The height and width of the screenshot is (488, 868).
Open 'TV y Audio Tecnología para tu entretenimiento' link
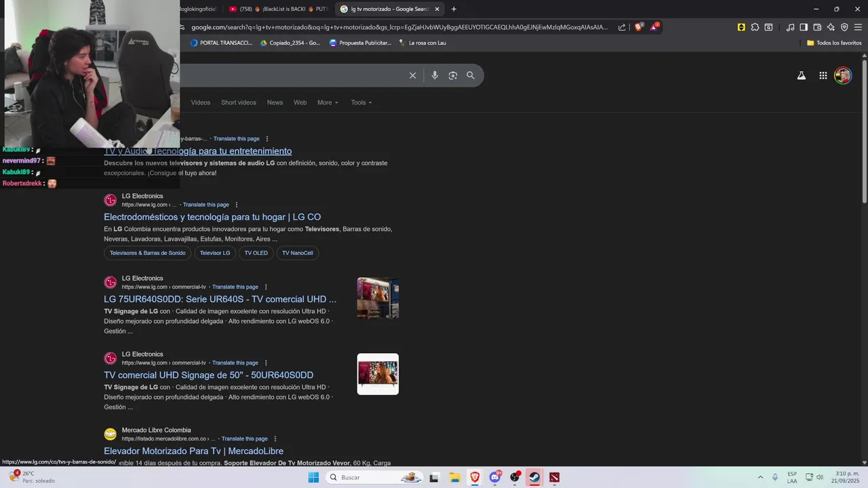[x=198, y=151]
